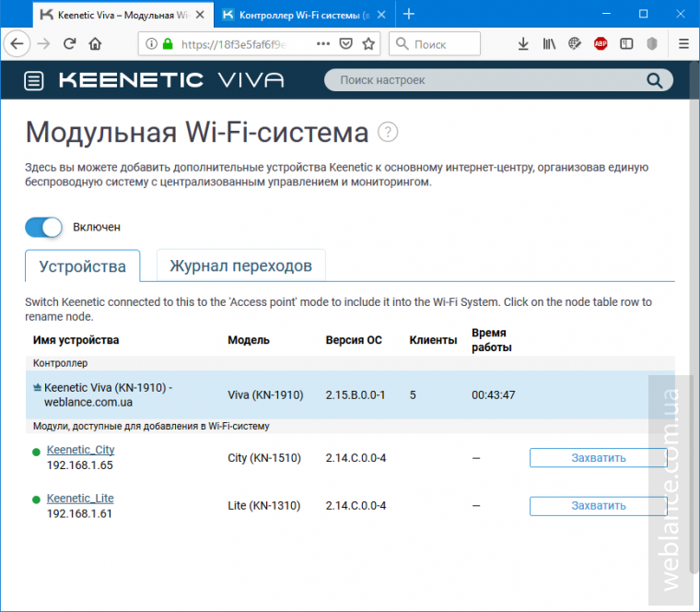Open the Keenetic_Lite device link
The height and width of the screenshot is (612, 700).
point(80,498)
